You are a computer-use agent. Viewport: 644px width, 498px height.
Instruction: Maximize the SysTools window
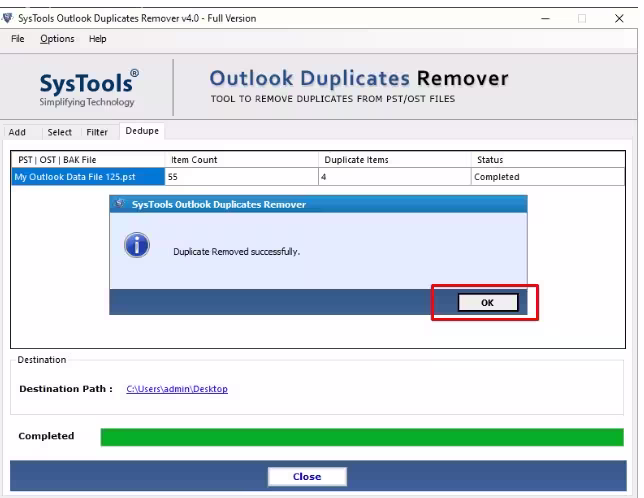coord(582,18)
